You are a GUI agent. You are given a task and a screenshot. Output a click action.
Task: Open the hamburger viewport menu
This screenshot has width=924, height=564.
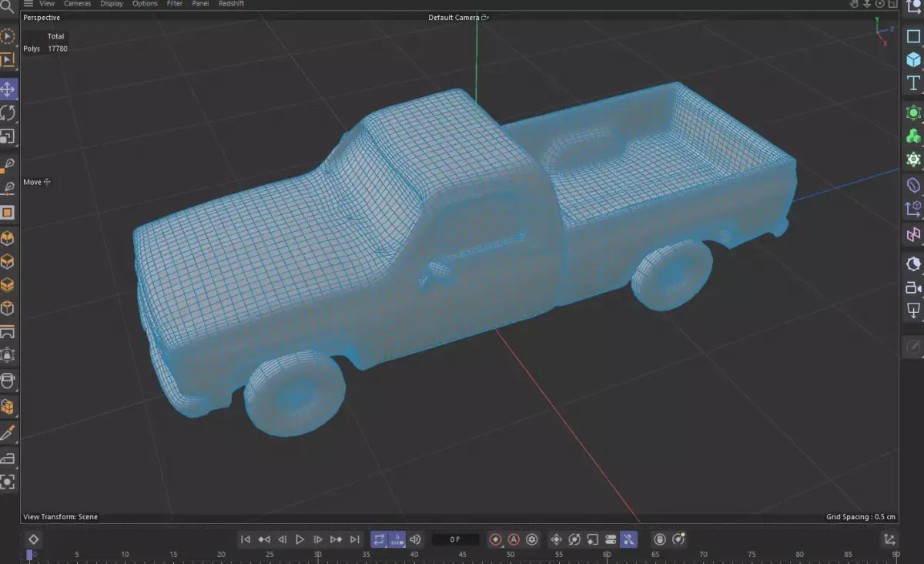28,4
